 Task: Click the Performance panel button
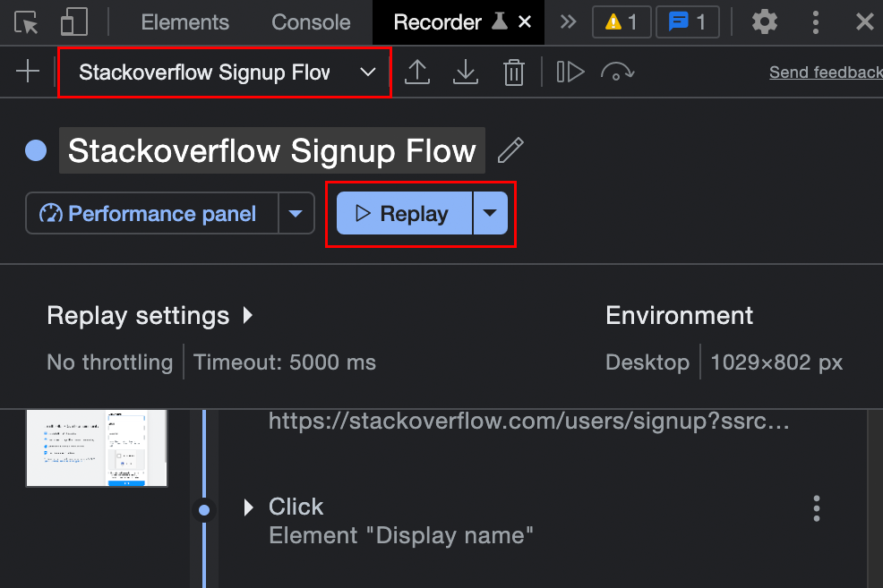pyautogui.click(x=152, y=213)
